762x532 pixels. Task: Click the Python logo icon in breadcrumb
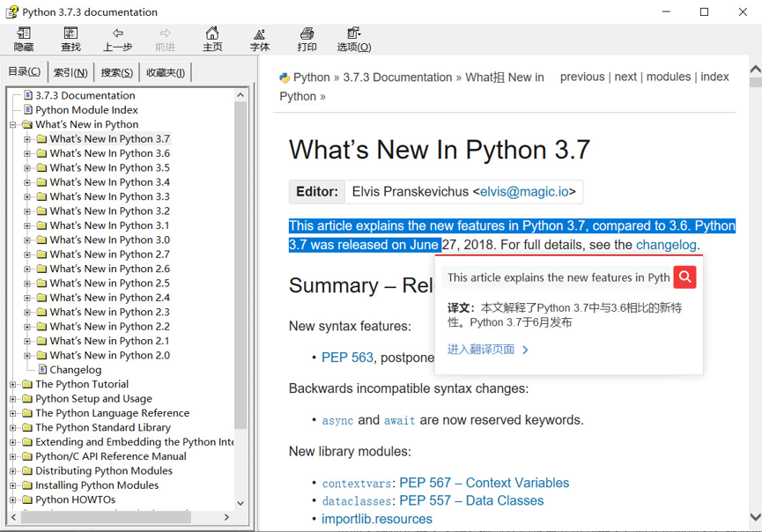[285, 78]
